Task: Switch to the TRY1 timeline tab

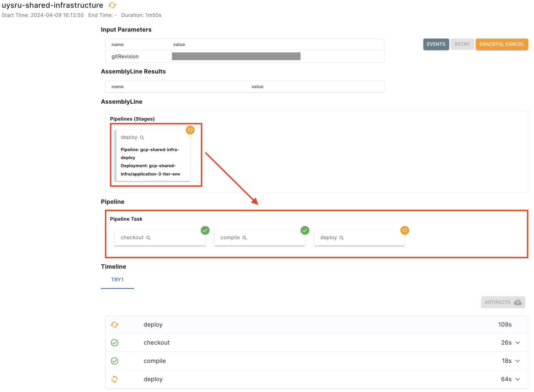Action: coord(117,280)
